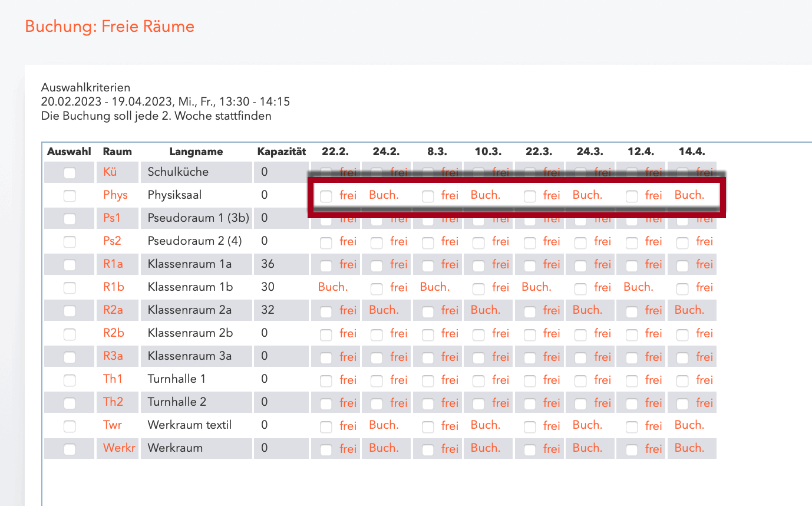Open the Kü room link

tap(110, 172)
